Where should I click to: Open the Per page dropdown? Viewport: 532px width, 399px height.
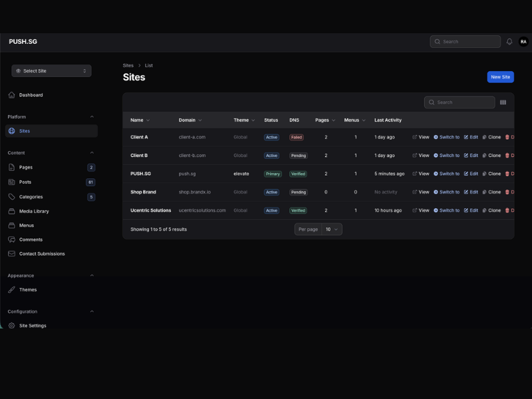[332, 229]
